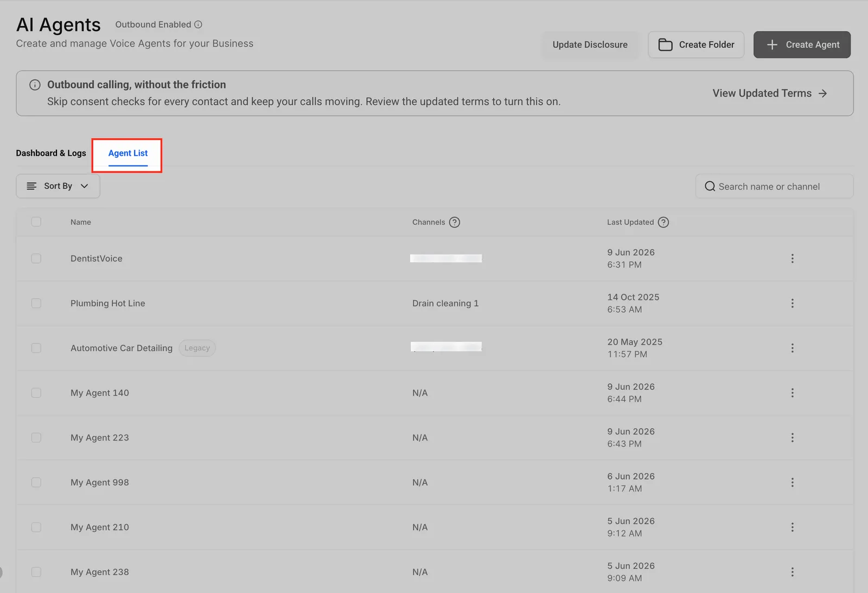Image resolution: width=868 pixels, height=593 pixels.
Task: Toggle the select-all checkbox in table header
Action: tap(36, 222)
